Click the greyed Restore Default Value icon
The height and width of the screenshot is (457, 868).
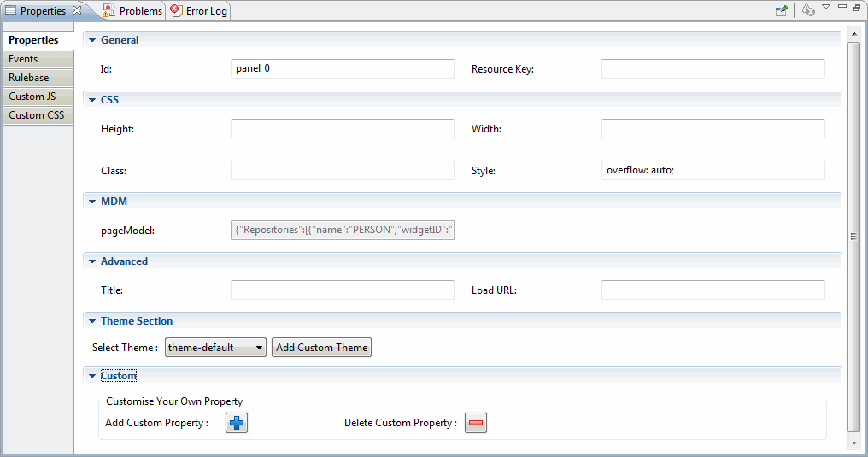point(808,10)
